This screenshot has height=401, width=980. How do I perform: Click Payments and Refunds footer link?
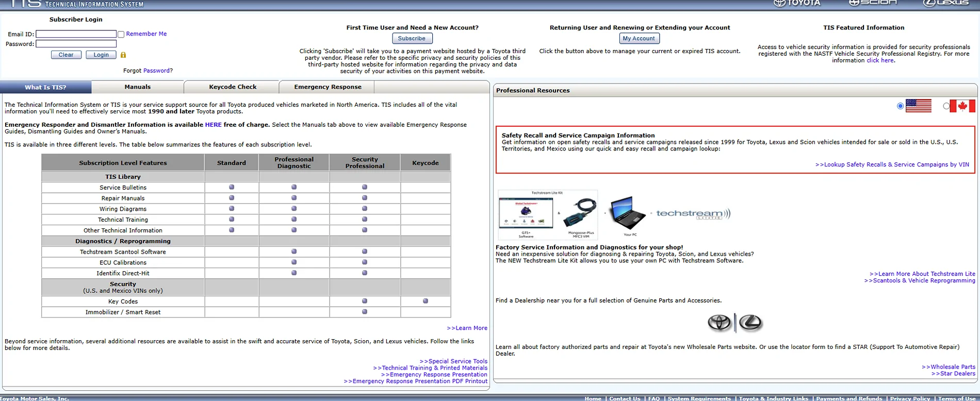pyautogui.click(x=849, y=398)
